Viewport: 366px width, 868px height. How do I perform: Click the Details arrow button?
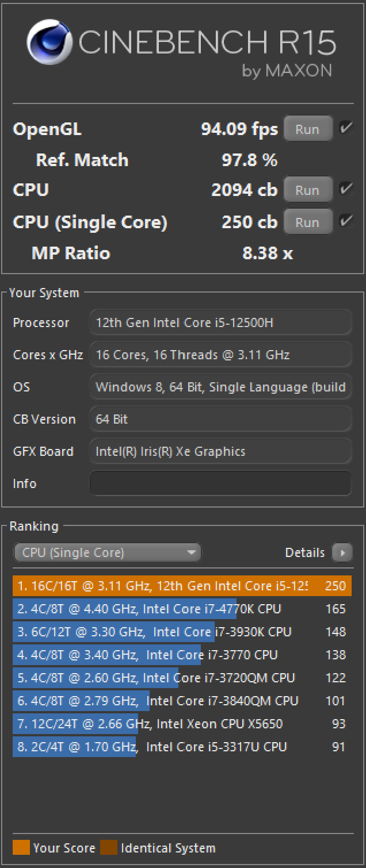coord(342,553)
